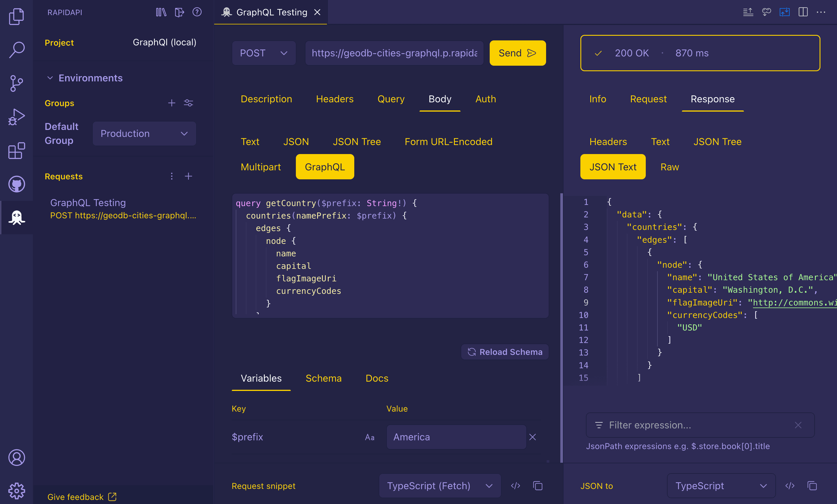The width and height of the screenshot is (837, 504).
Task: Select the JSON Text response view
Action: pos(613,167)
